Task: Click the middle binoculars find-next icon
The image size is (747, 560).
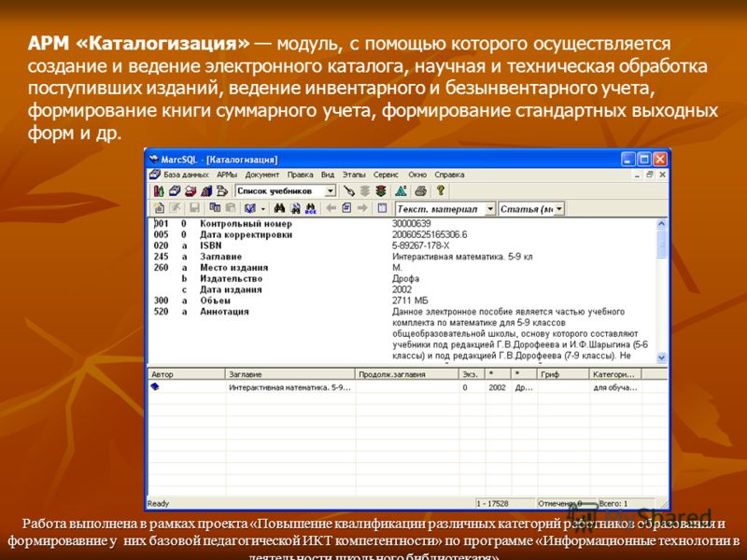Action: click(295, 208)
